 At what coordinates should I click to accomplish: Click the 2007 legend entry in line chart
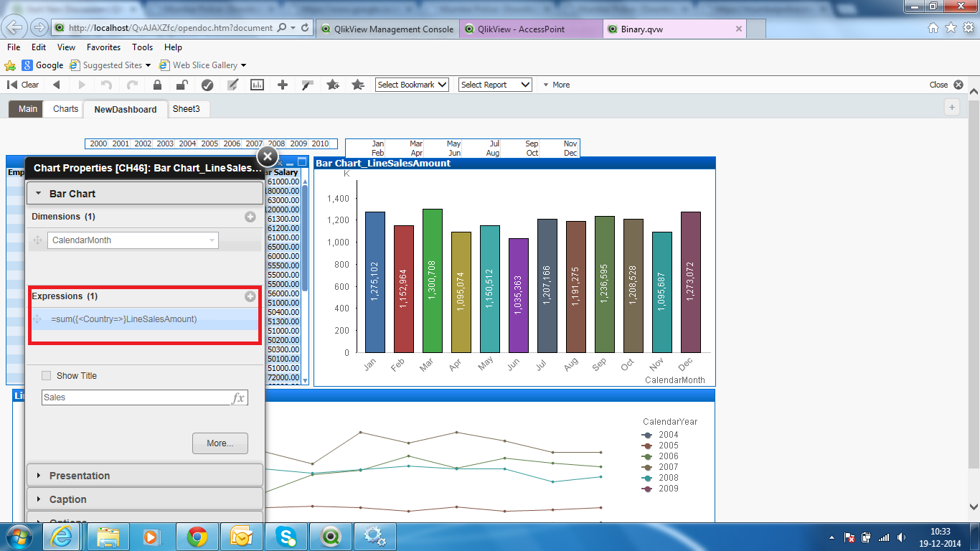661,467
